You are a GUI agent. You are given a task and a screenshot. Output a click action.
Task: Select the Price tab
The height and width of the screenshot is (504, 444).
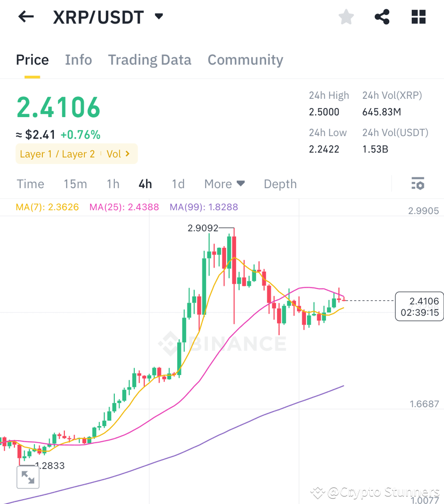[32, 60]
